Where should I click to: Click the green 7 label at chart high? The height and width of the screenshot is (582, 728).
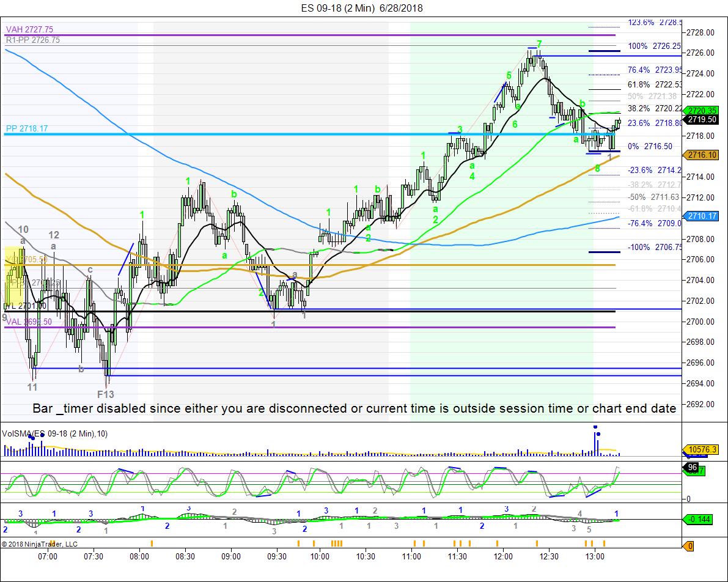tap(539, 44)
